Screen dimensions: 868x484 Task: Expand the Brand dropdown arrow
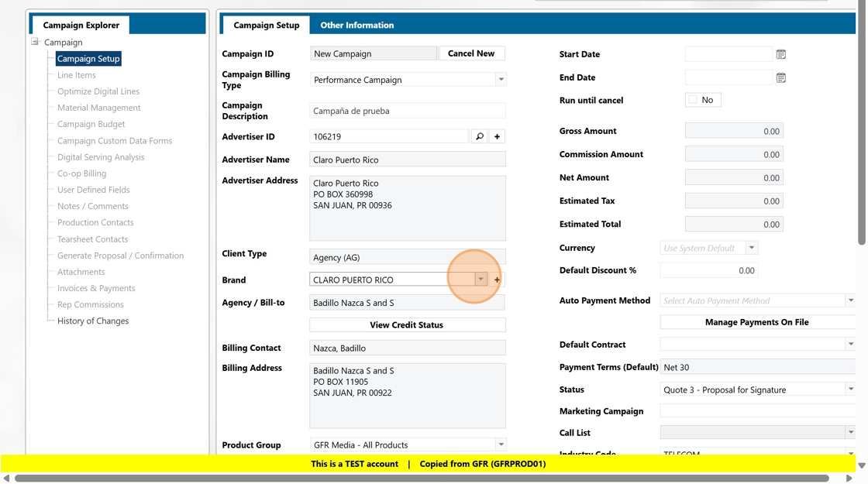[480, 280]
